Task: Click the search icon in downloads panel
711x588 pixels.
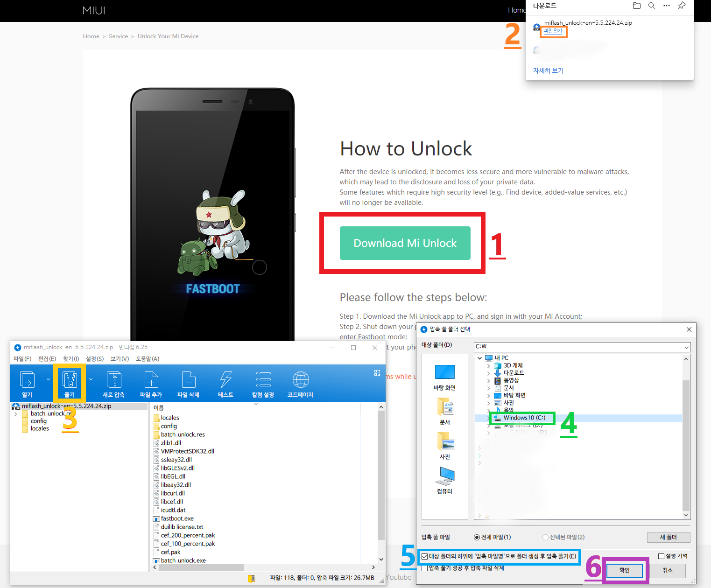Action: pyautogui.click(x=652, y=6)
